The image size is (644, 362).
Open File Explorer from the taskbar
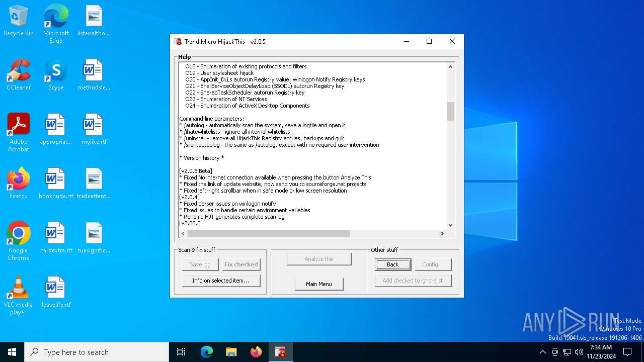(x=231, y=352)
